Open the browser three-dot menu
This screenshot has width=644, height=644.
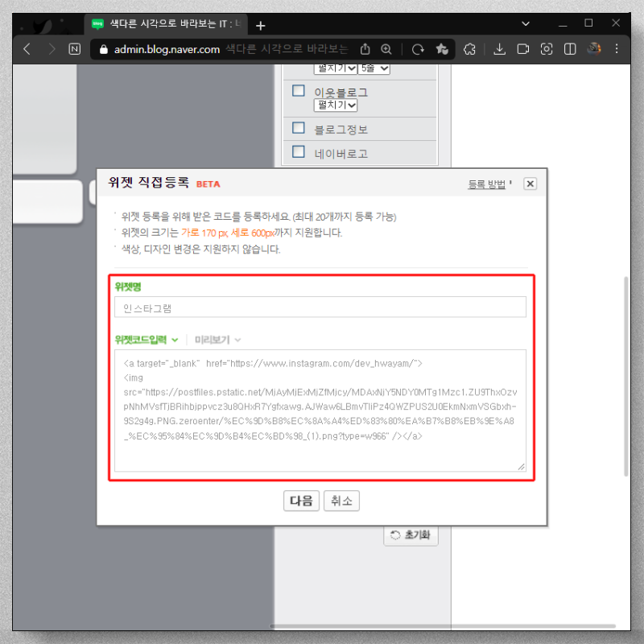tap(617, 49)
